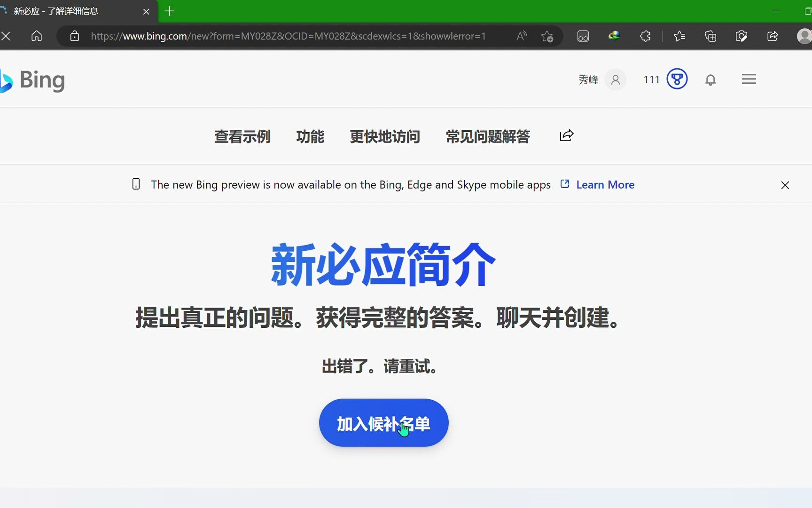Go to 常见问题解答 section
This screenshot has width=812, height=508.
click(x=488, y=136)
